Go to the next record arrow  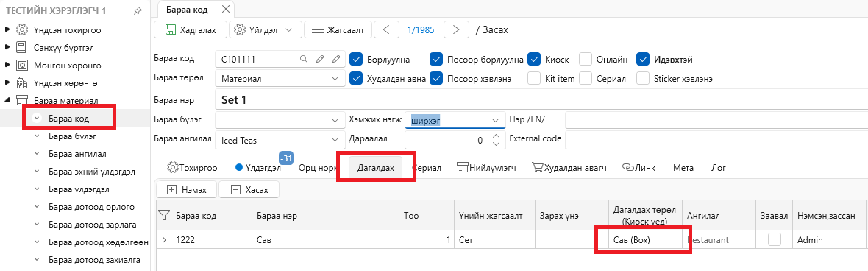click(457, 29)
